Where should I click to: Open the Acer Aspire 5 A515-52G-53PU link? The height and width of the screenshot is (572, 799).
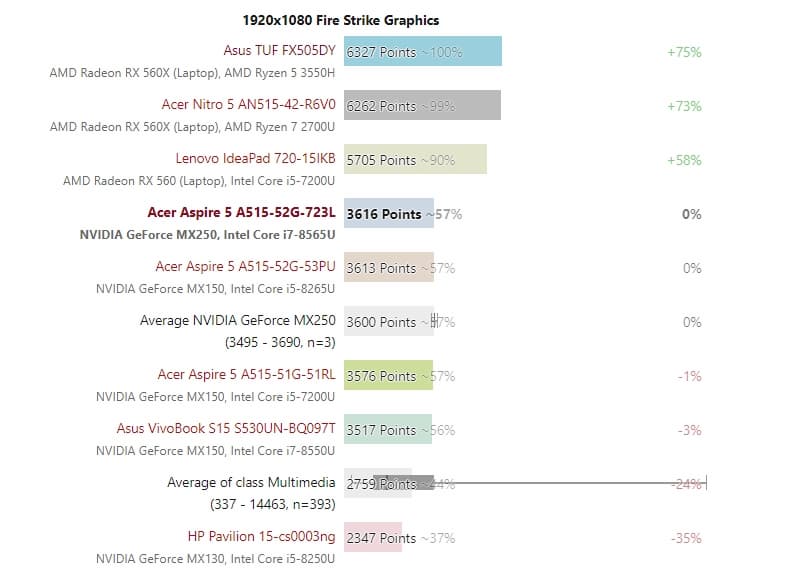(x=245, y=266)
